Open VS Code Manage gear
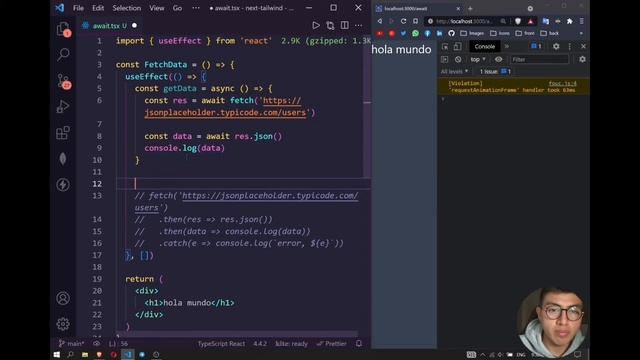The image size is (640, 360). click(63, 324)
